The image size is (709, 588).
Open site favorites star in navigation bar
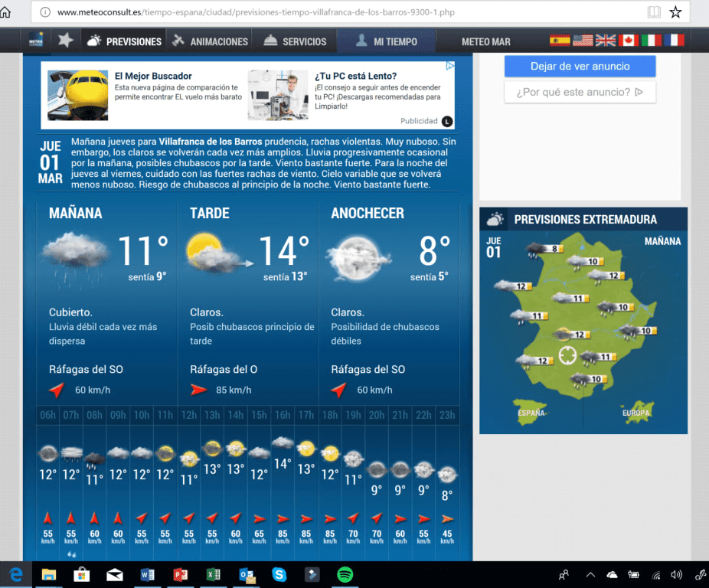point(66,41)
